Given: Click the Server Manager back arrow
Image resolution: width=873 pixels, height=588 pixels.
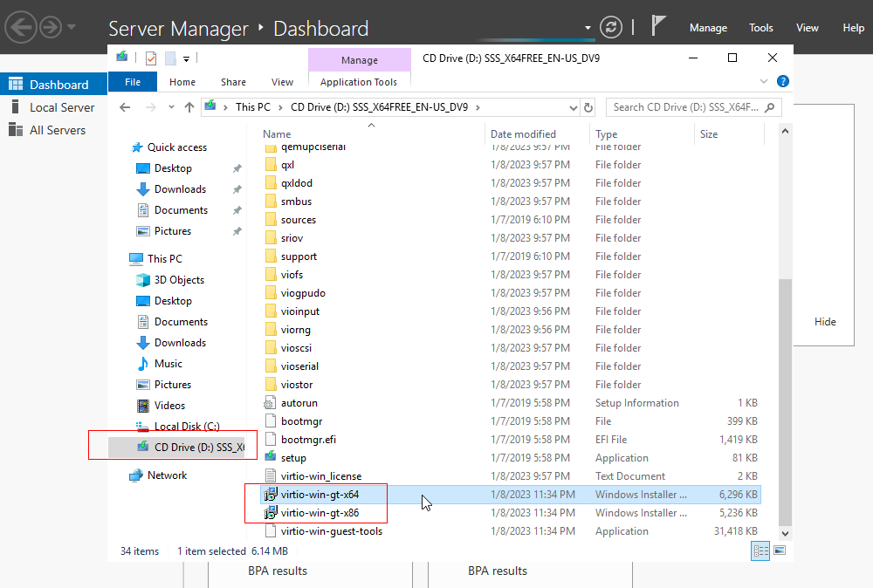Looking at the screenshot, I should [21, 27].
